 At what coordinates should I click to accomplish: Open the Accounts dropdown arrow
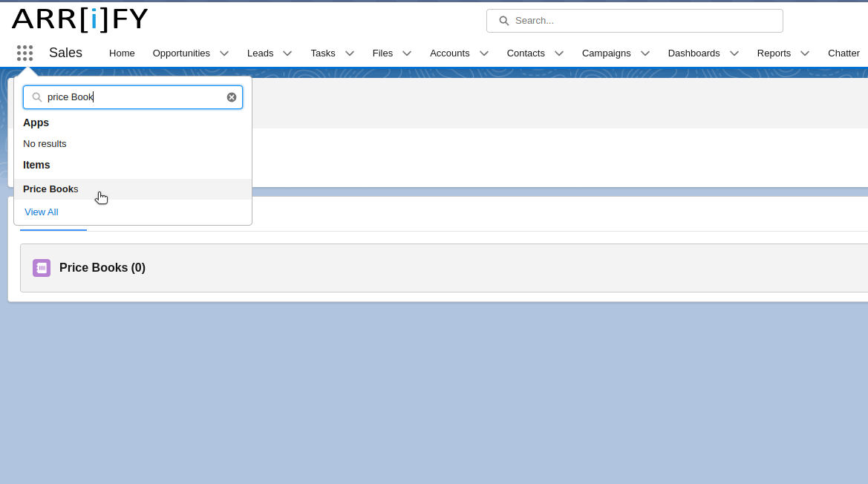pos(483,53)
